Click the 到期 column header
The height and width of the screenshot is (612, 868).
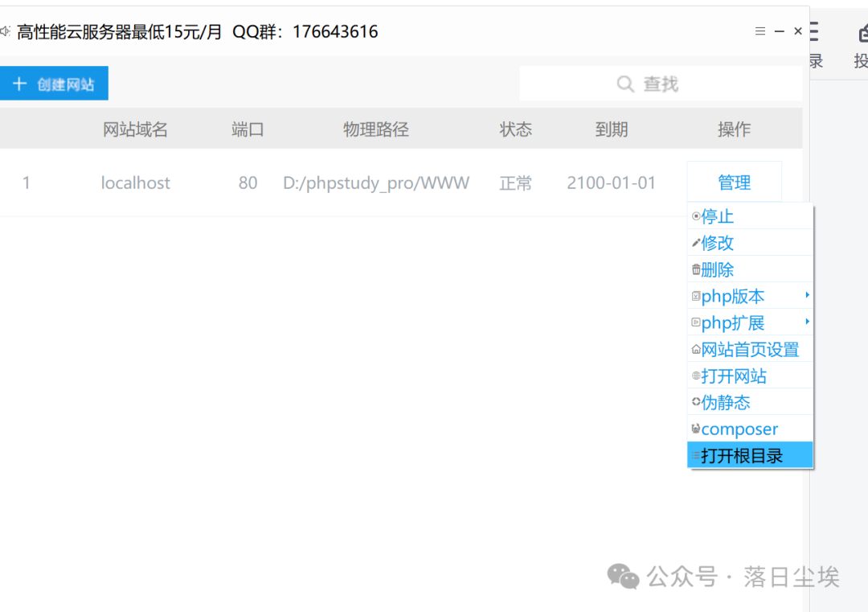pos(611,129)
